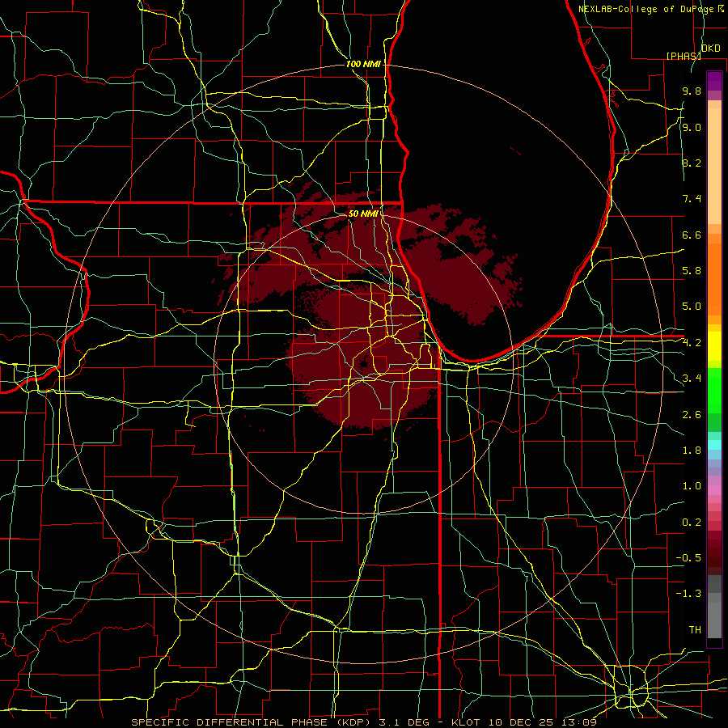Select the 3.4 scale value
This screenshot has width=728, height=728.
[692, 379]
